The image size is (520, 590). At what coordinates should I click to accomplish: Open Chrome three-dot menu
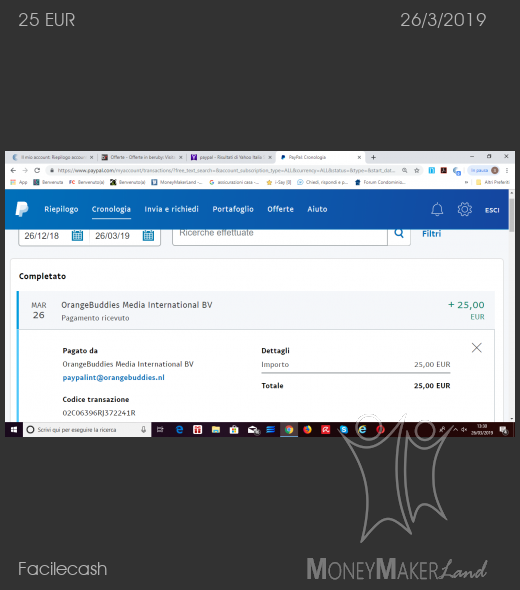(x=507, y=170)
